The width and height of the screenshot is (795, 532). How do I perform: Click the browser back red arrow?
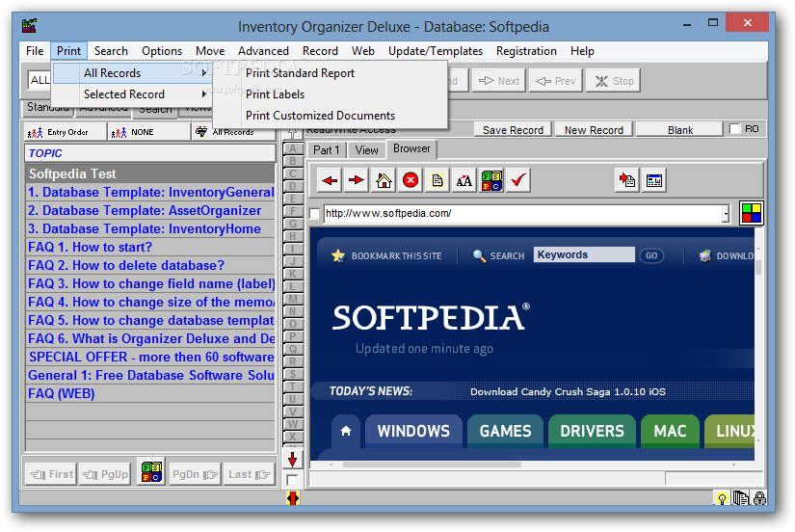[x=330, y=180]
